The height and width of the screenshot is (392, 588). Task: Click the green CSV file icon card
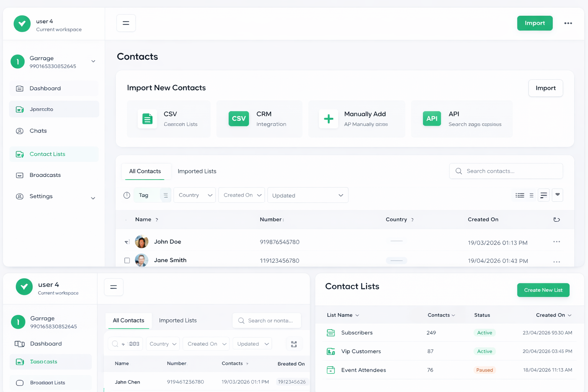point(147,119)
